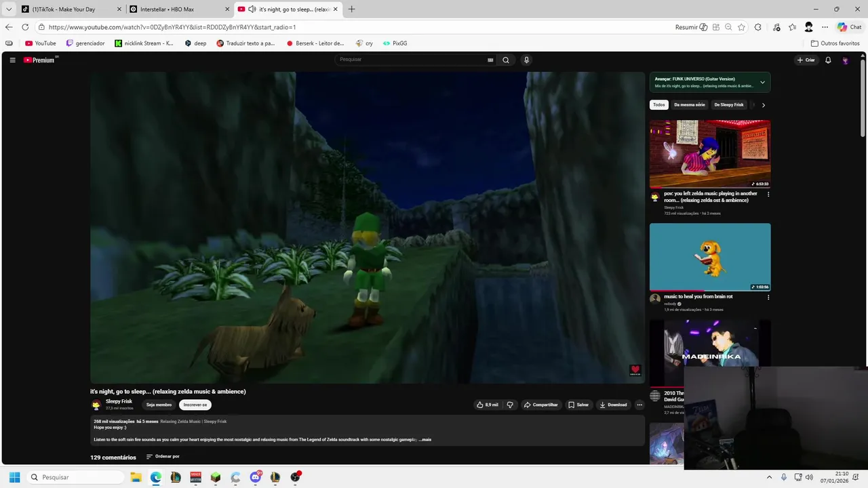Open Discord from the taskbar
This screenshot has width=868, height=488.
(x=255, y=477)
